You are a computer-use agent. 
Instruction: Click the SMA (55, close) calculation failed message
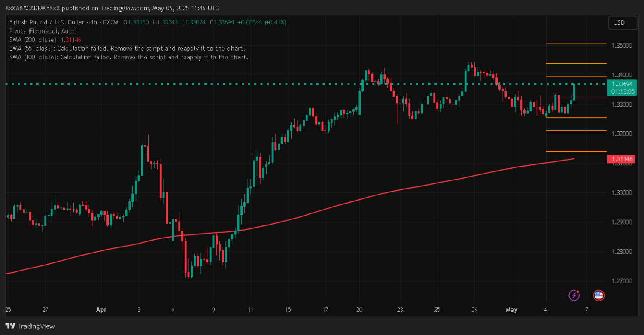[x=127, y=48]
